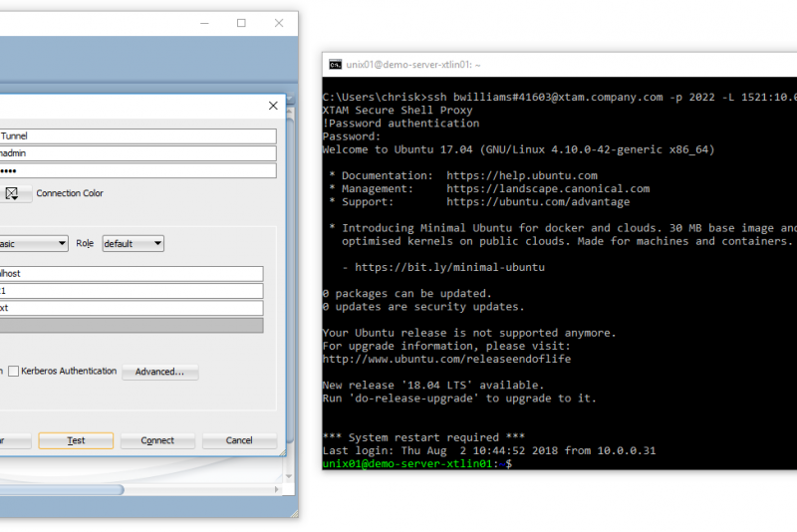The image size is (797, 532).
Task: Click the port field below the hostname
Action: coord(132,291)
